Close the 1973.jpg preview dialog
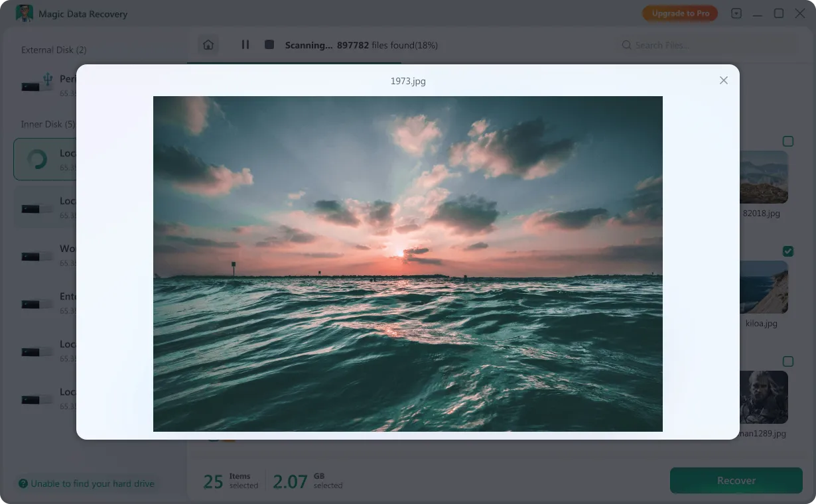The width and height of the screenshot is (816, 504). [723, 80]
